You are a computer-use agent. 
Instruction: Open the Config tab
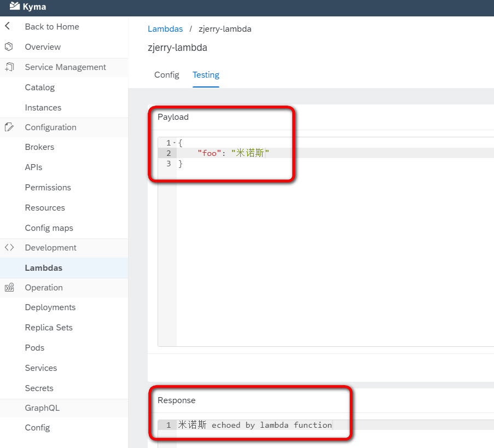[167, 74]
